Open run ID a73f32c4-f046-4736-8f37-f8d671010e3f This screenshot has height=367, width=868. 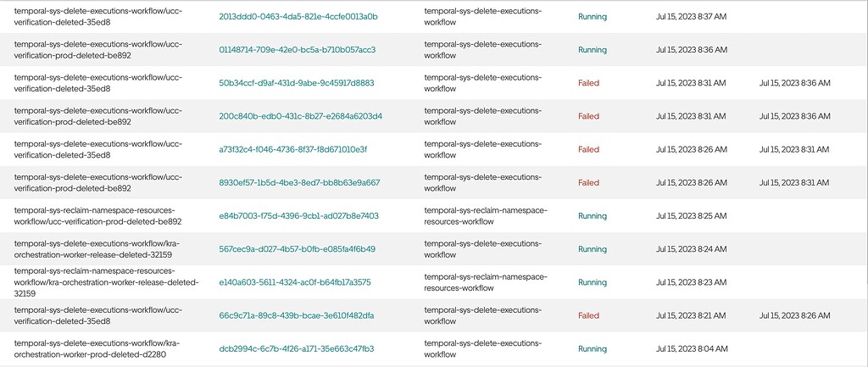tap(293, 149)
